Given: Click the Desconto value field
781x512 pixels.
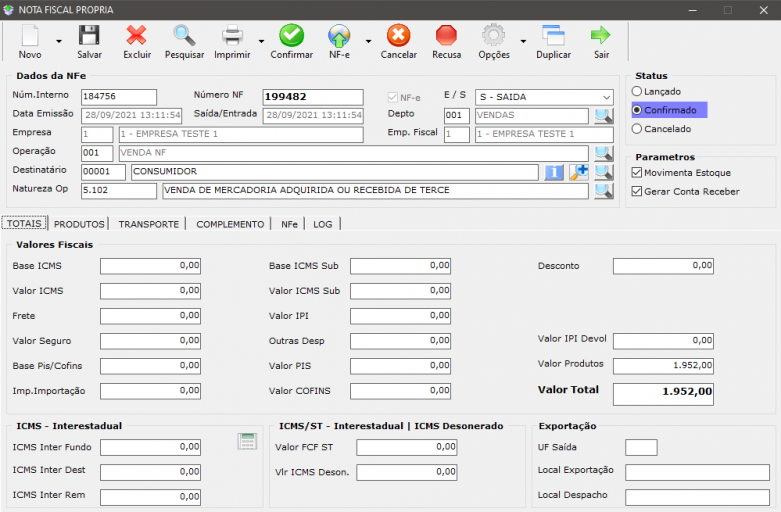Looking at the screenshot, I should [663, 266].
